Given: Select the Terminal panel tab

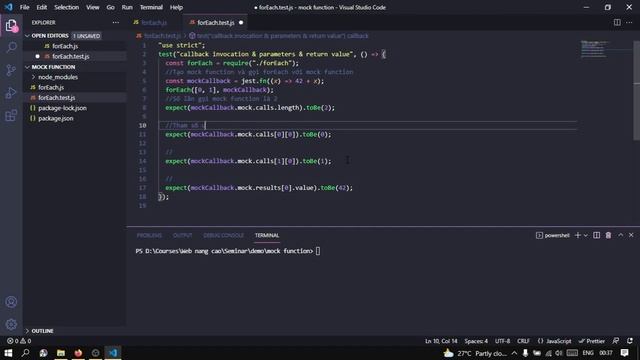Looking at the screenshot, I should (x=267, y=235).
